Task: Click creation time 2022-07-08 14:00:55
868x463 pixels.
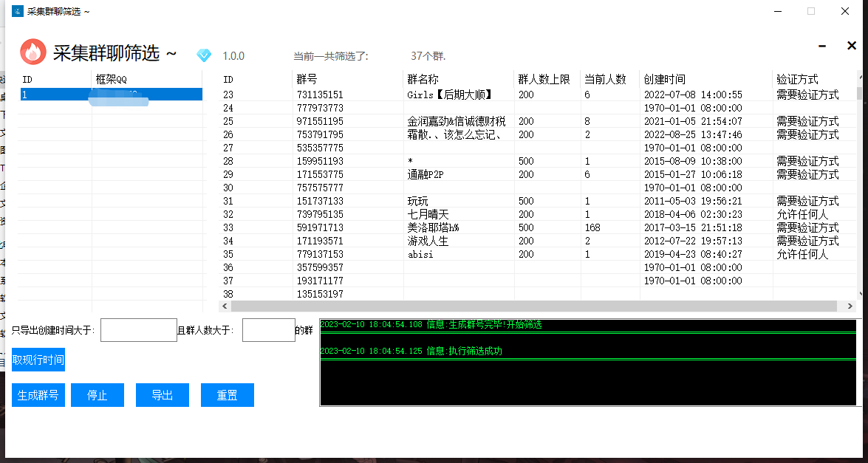Action: tap(693, 95)
